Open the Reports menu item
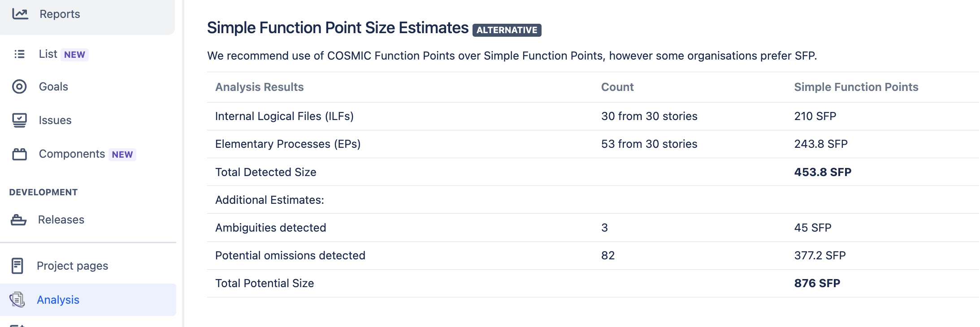 60,14
